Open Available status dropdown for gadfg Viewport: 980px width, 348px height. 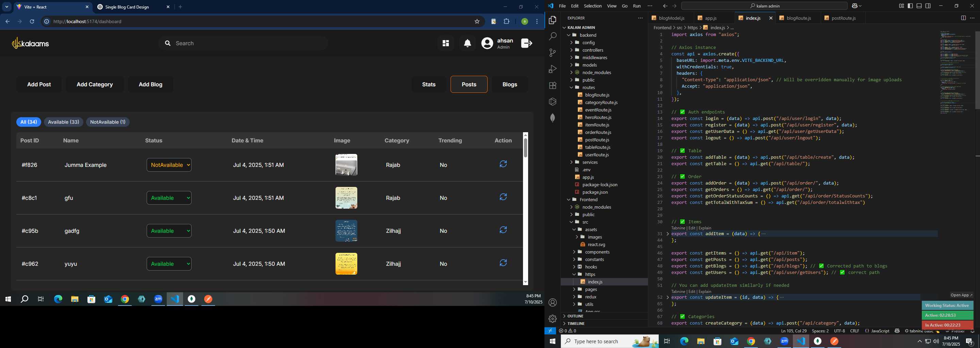[x=169, y=231]
